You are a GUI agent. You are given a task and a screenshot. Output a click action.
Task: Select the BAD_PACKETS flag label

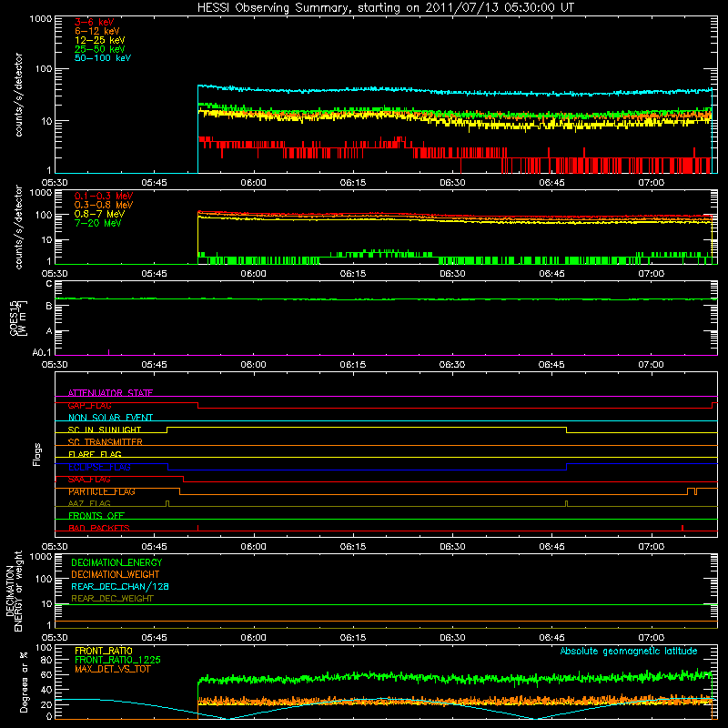point(99,528)
